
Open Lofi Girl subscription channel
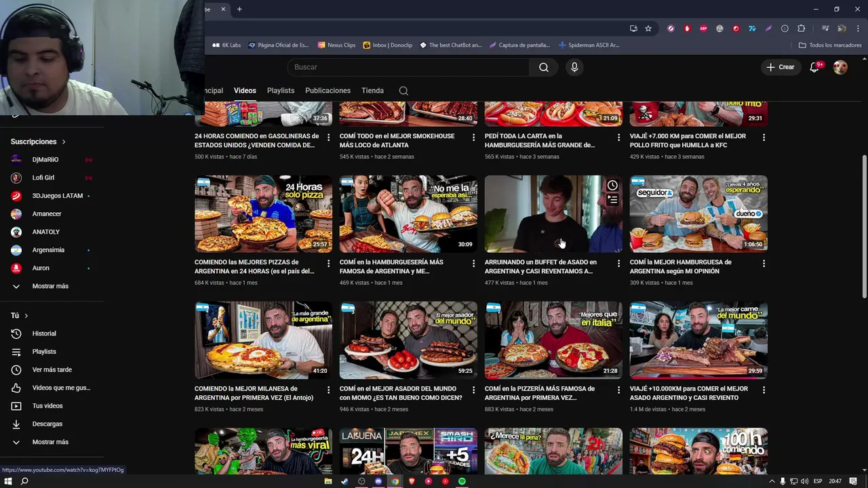click(x=43, y=178)
